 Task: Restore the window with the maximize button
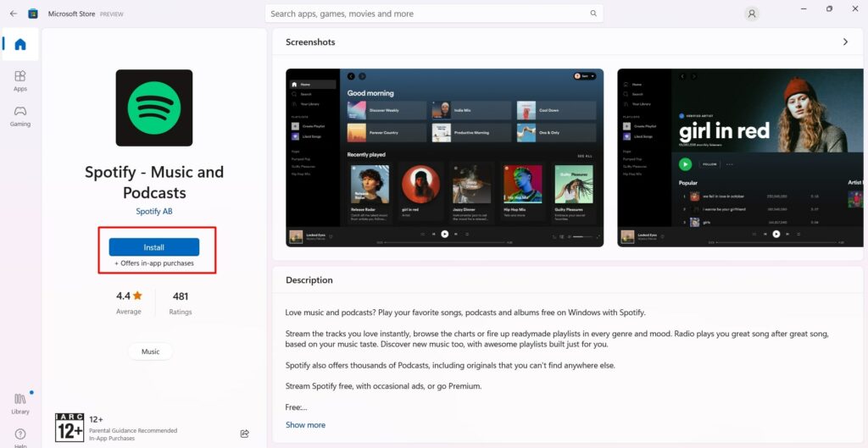coord(829,8)
